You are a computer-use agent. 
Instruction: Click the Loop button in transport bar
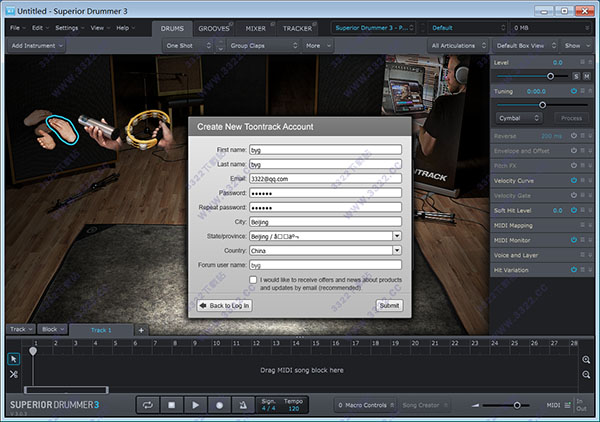tap(147, 404)
